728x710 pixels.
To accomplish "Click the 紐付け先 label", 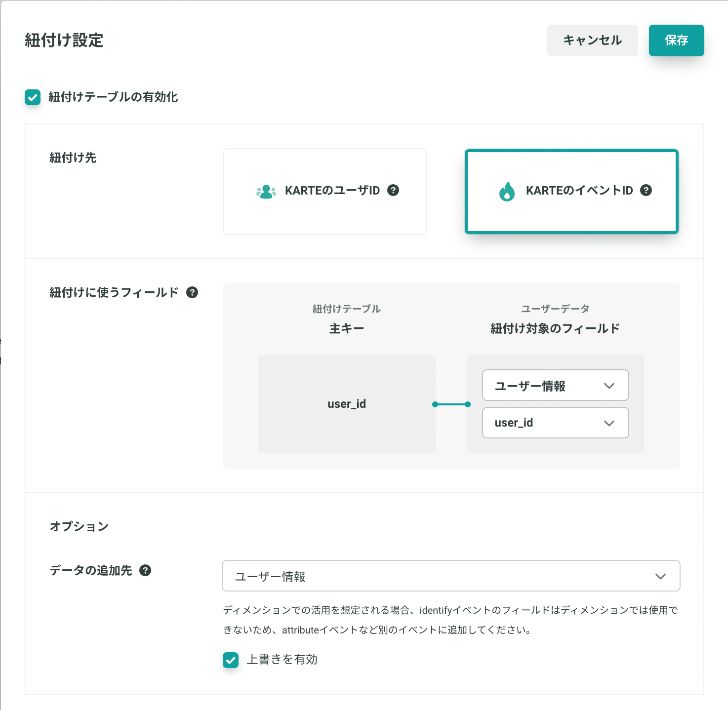I will click(x=73, y=158).
